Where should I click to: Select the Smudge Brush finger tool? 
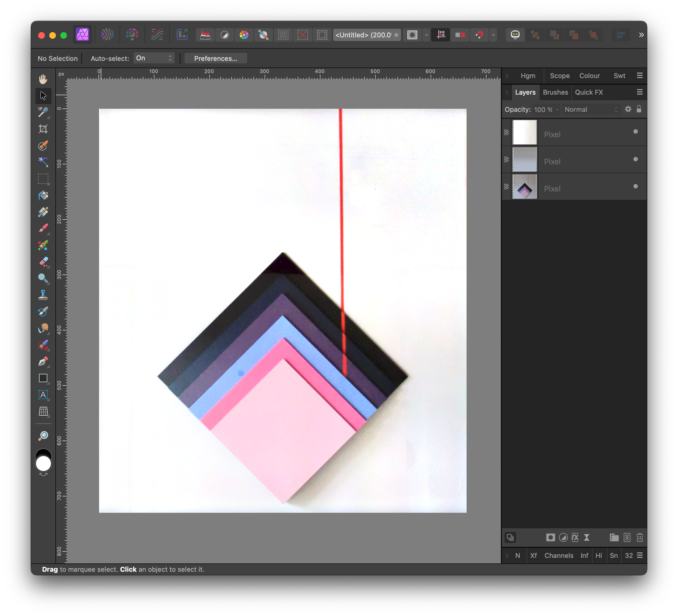click(43, 328)
